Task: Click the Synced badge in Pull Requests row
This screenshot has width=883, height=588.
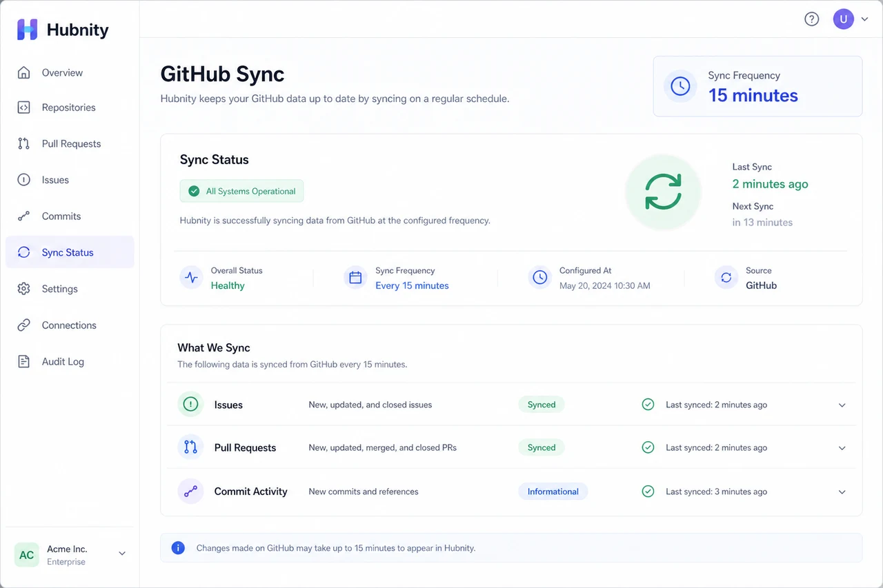Action: point(542,447)
